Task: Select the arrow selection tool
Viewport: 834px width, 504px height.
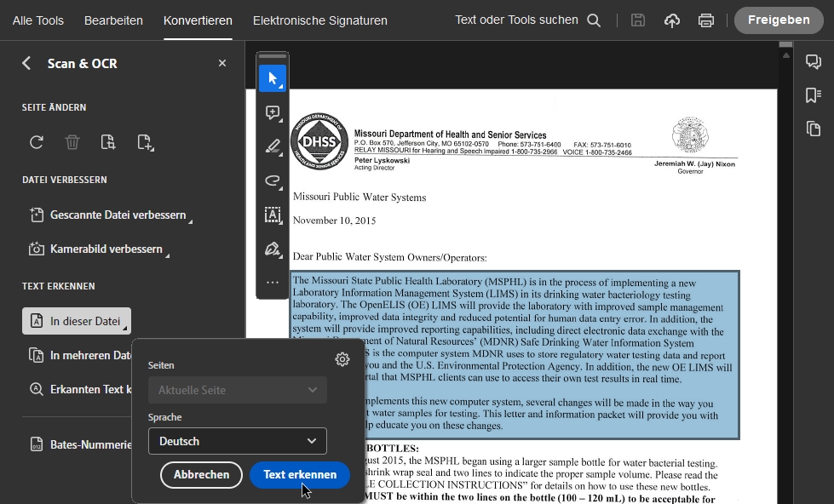Action: (x=273, y=78)
